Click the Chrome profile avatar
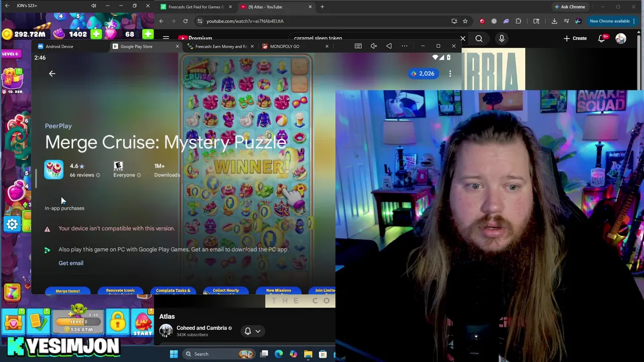The height and width of the screenshot is (362, 644). tap(578, 21)
